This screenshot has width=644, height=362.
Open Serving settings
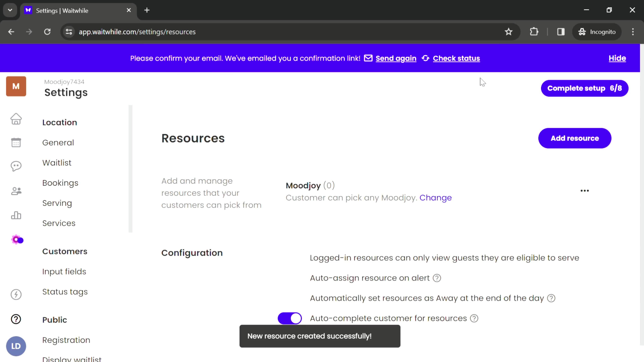[57, 203]
